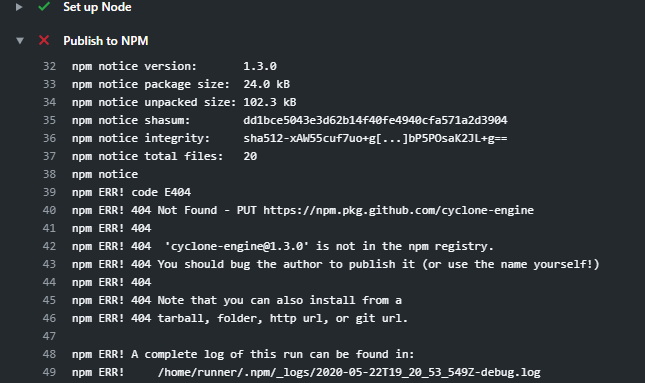Image resolution: width=645 pixels, height=383 pixels.
Task: Click the 'total files: 20' log line
Action: (x=165, y=156)
